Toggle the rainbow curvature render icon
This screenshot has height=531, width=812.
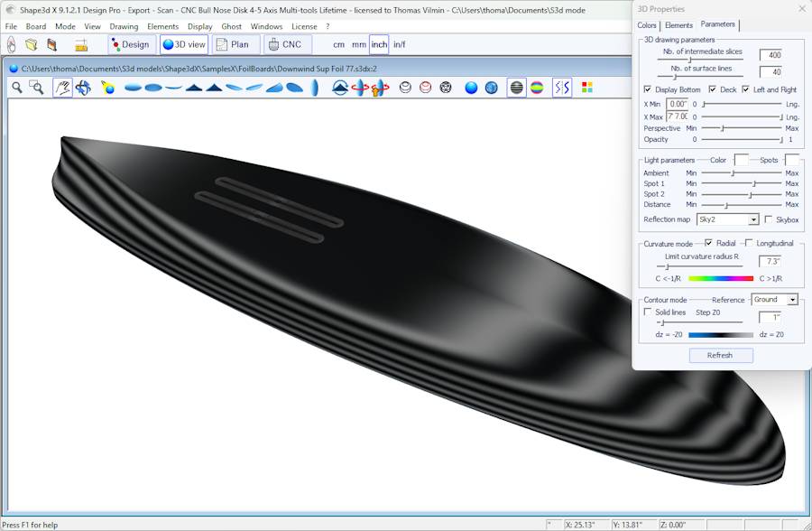[x=537, y=88]
